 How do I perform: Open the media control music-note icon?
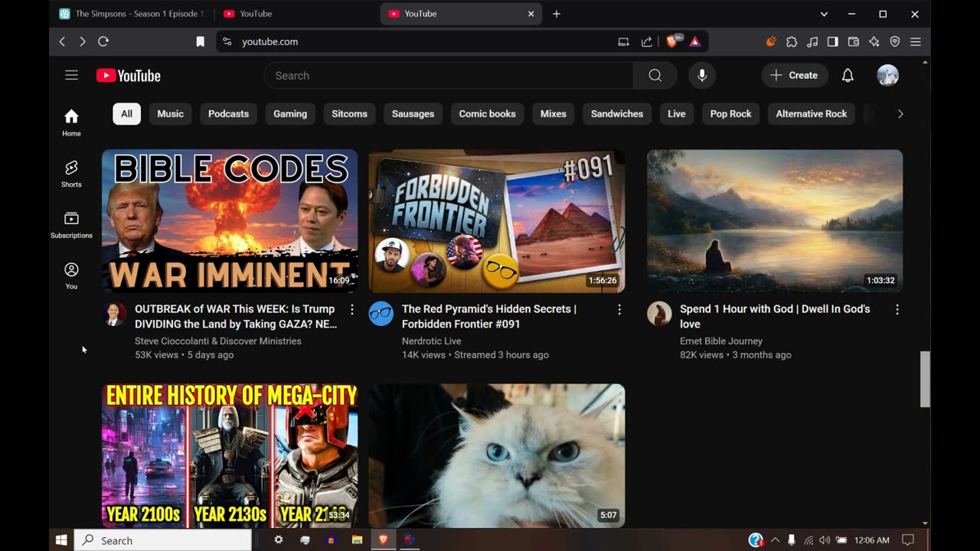coord(812,42)
